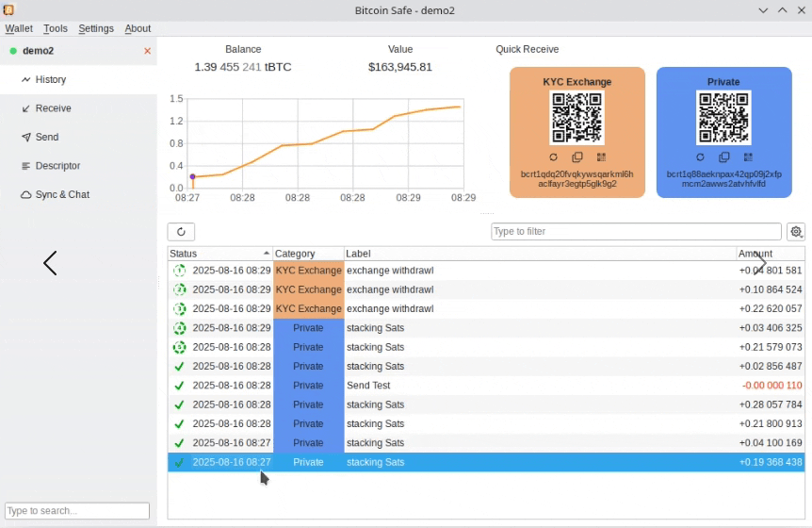Enlarge QR code icon in KYC Exchange card

click(x=601, y=157)
